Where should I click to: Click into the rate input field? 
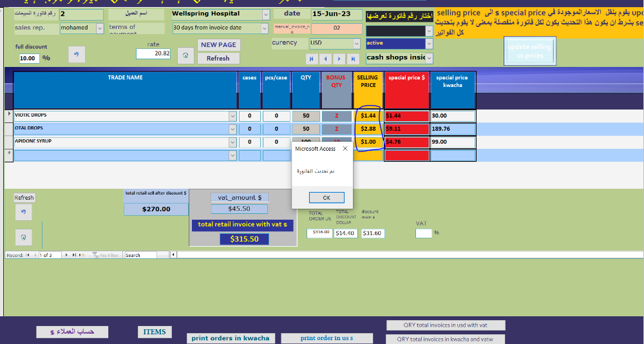pos(153,54)
